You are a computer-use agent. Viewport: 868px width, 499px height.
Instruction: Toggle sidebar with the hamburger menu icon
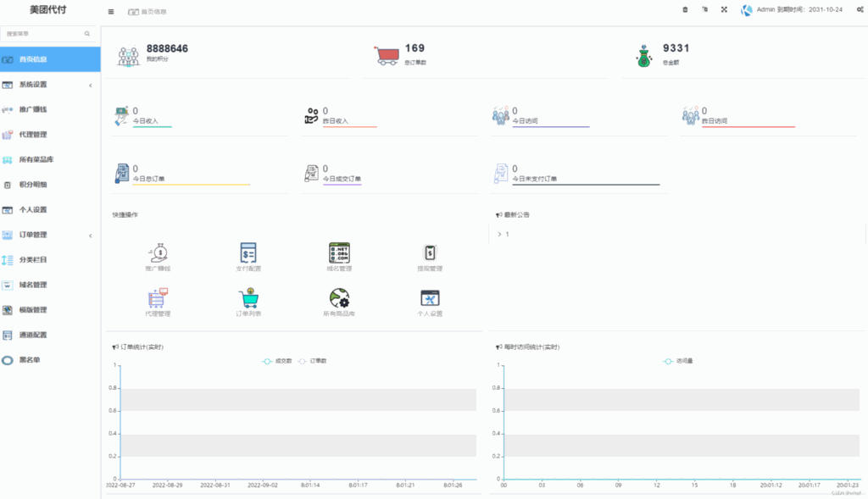point(111,12)
